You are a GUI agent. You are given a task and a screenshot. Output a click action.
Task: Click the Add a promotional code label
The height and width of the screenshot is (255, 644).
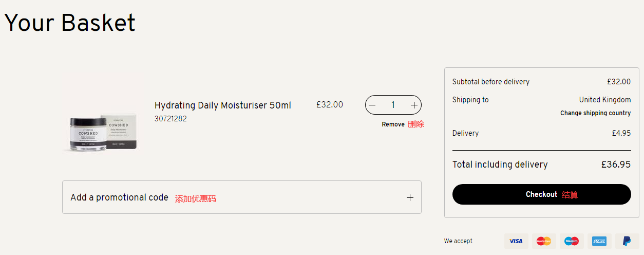[119, 197]
